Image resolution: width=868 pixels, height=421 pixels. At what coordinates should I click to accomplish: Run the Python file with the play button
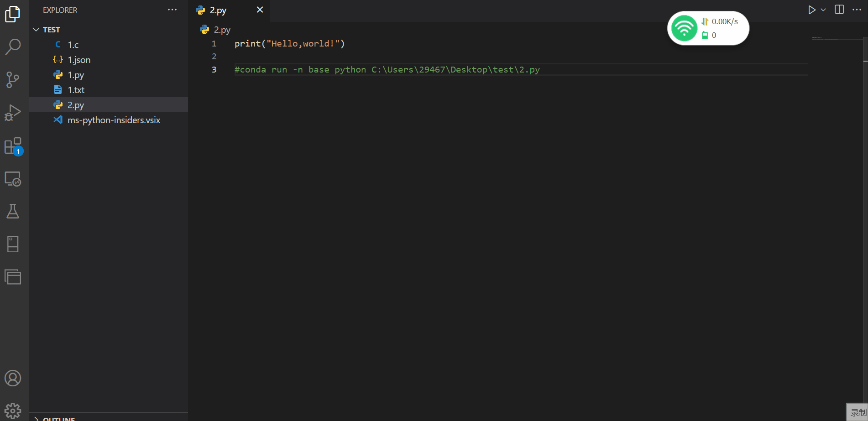pos(812,9)
